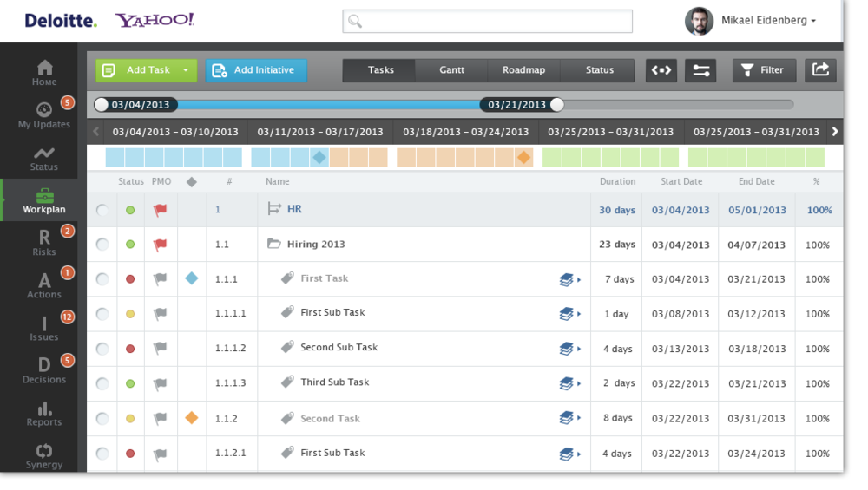Screen dimensions: 868x490
Task: Click the gray PMO flag on First Task
Action: 160,278
